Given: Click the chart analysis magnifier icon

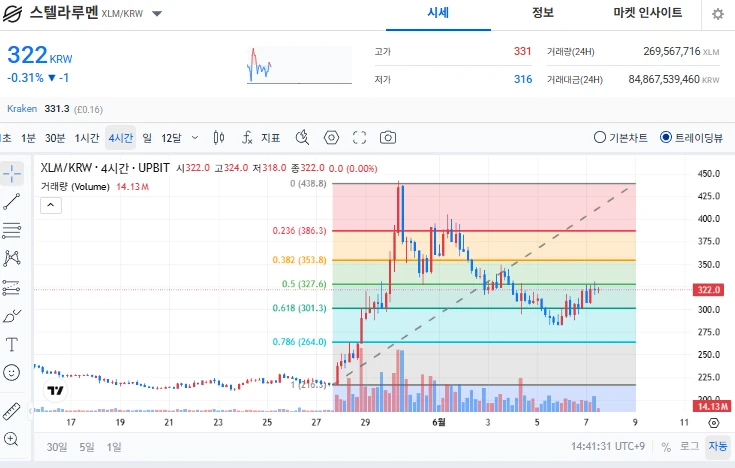Looking at the screenshot, I should point(302,138).
